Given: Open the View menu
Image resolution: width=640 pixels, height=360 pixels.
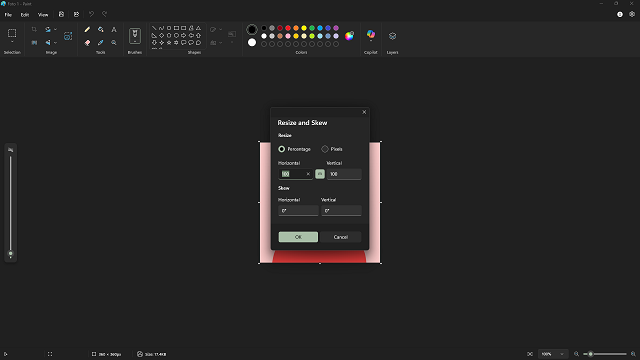Looking at the screenshot, I should tap(43, 15).
